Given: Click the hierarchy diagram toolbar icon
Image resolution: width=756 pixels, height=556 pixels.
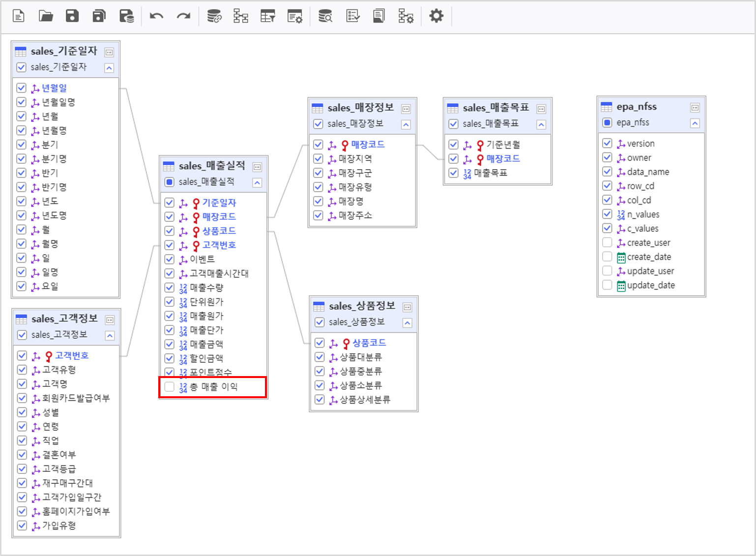Looking at the screenshot, I should [241, 16].
